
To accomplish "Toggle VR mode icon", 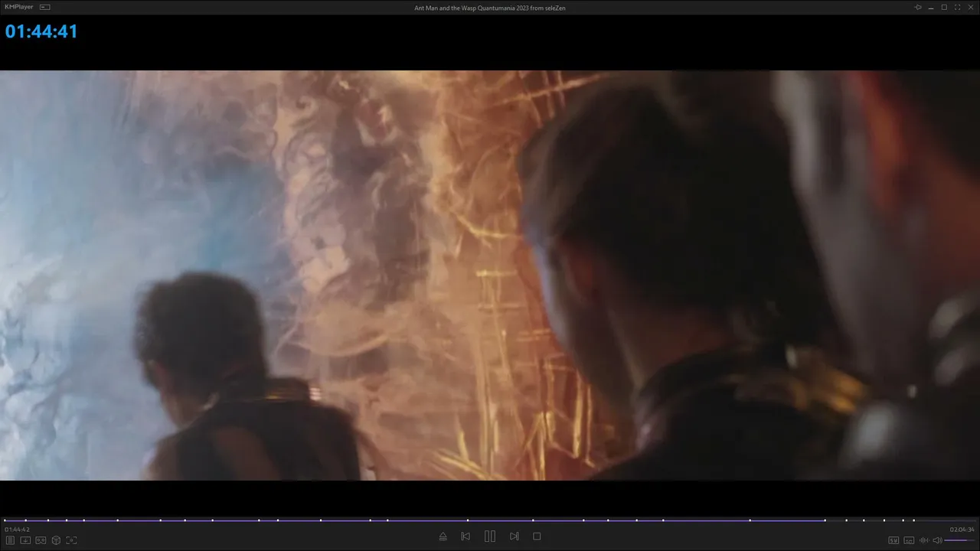I will tap(41, 540).
